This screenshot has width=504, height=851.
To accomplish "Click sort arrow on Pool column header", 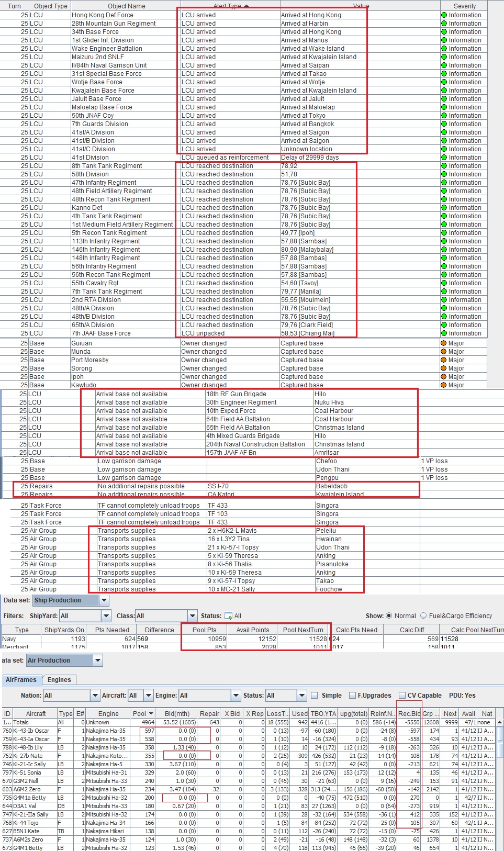I will point(151,714).
